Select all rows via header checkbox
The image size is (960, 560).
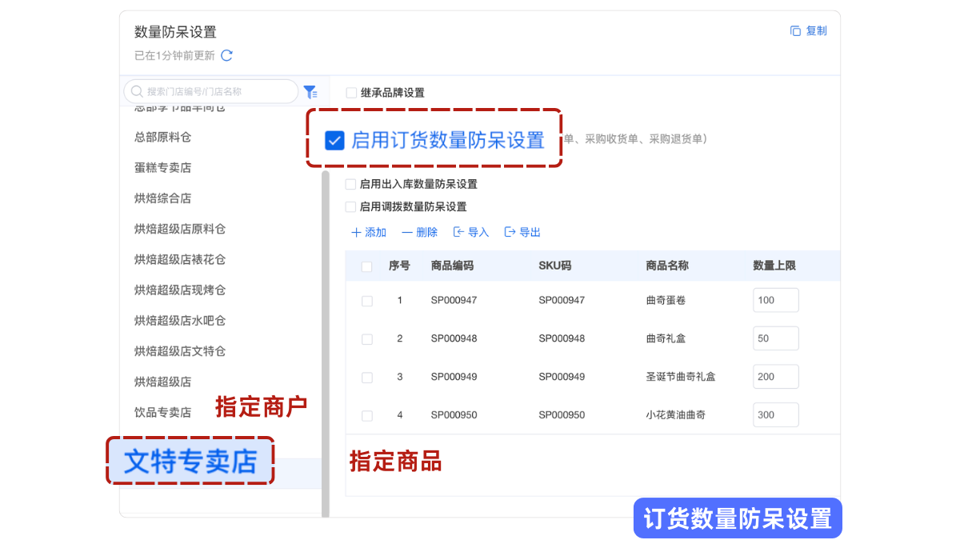[x=366, y=266]
